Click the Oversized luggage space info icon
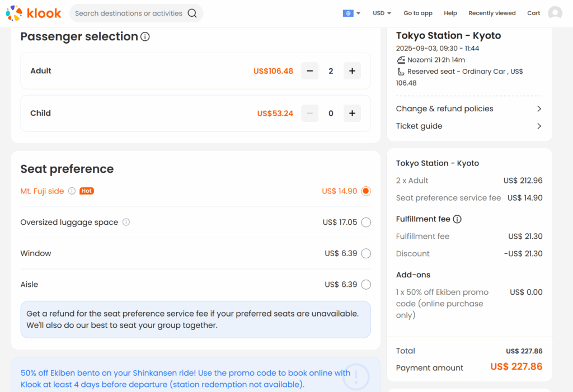The image size is (573, 392). click(126, 222)
